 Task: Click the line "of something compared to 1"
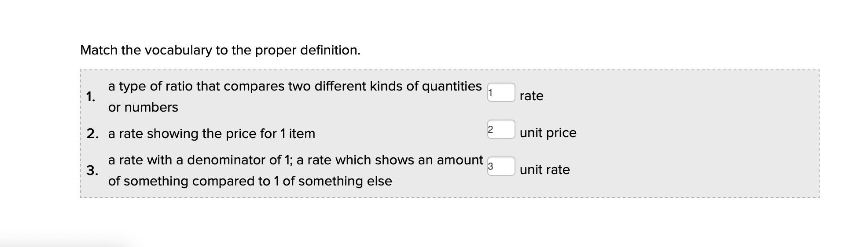(x=250, y=181)
